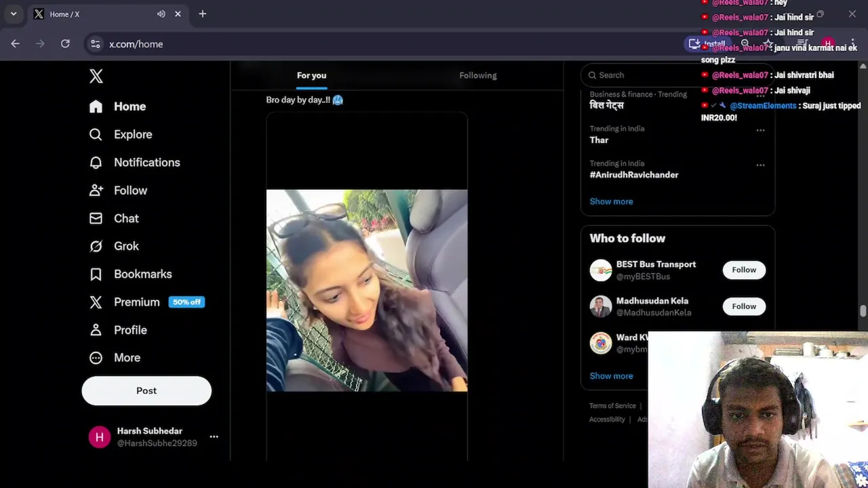Screen dimensions: 868x488
Task: Close the Home / X browser tab
Action: pos(178,14)
